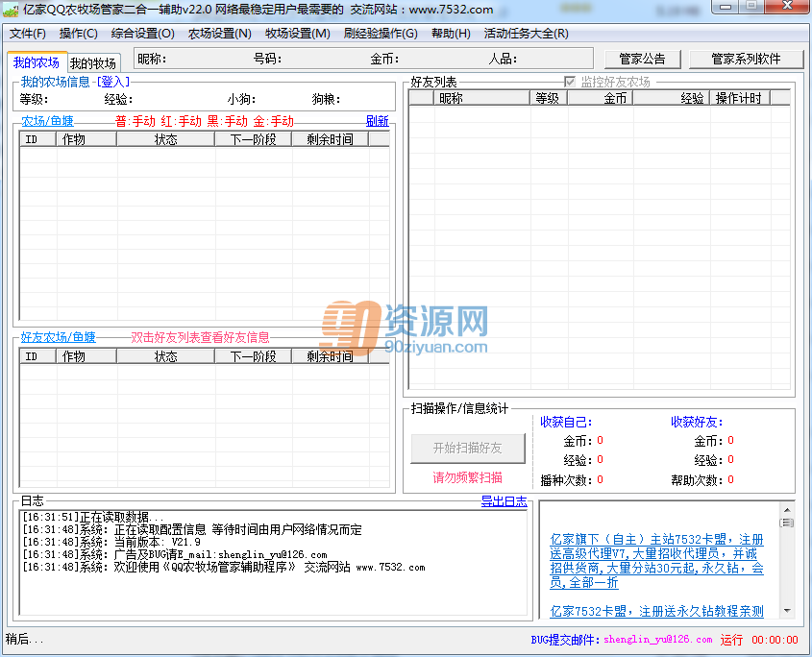Click the 刷新 refresh link

(377, 121)
